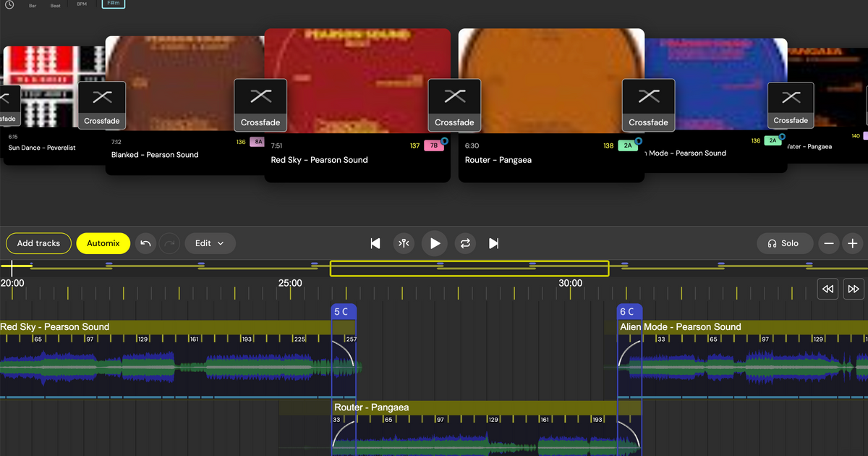This screenshot has height=456, width=868.
Task: Skip to the previous track
Action: coord(375,244)
